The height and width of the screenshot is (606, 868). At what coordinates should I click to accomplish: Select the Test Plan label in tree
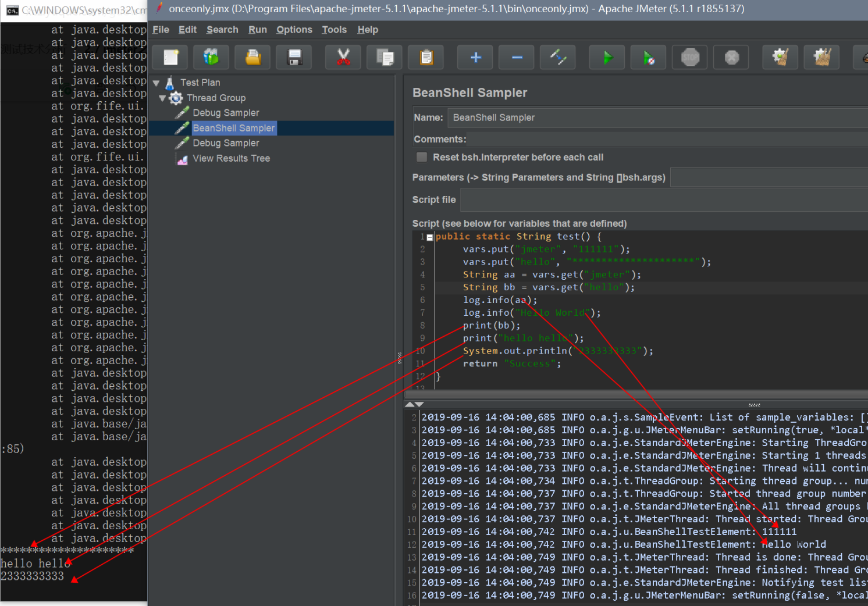pyautogui.click(x=200, y=83)
